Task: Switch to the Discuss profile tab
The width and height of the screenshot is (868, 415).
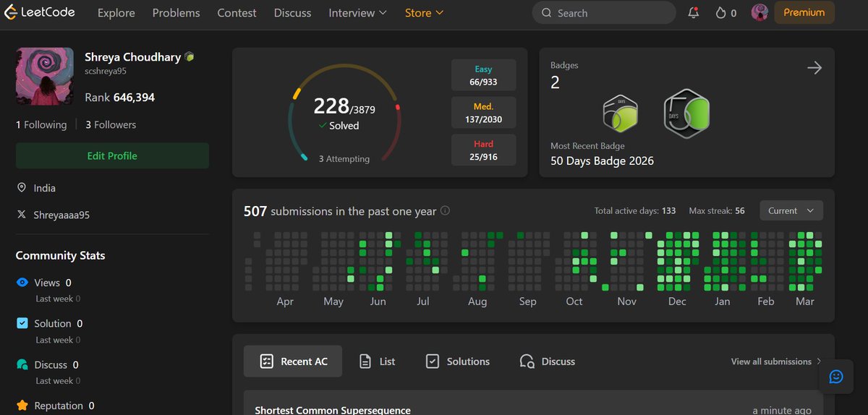Action: pyautogui.click(x=548, y=361)
